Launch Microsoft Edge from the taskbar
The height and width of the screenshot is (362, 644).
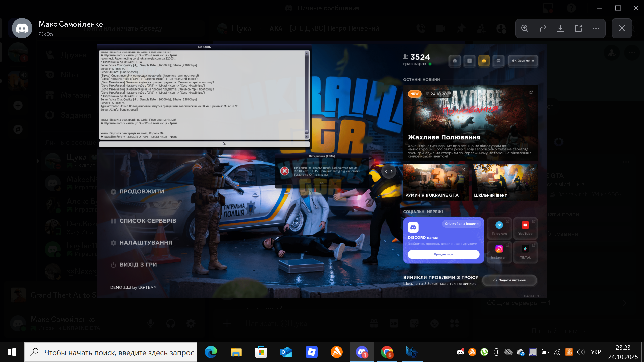tap(211, 352)
